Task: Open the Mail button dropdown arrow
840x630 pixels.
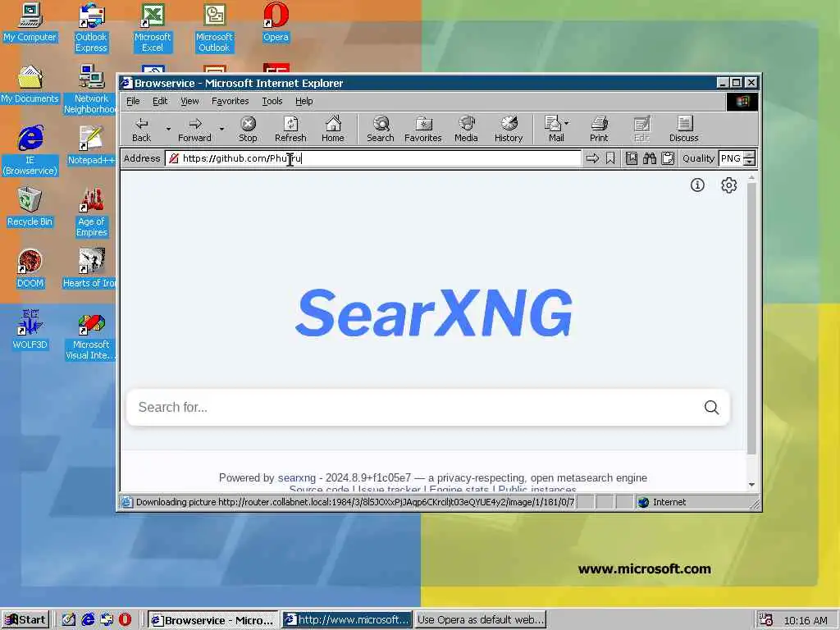Action: [567, 123]
